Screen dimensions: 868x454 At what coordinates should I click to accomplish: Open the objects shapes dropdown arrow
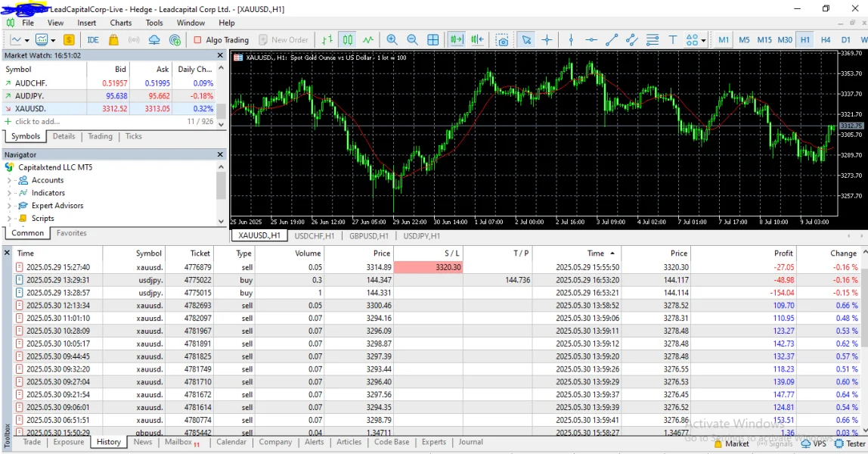click(x=703, y=41)
